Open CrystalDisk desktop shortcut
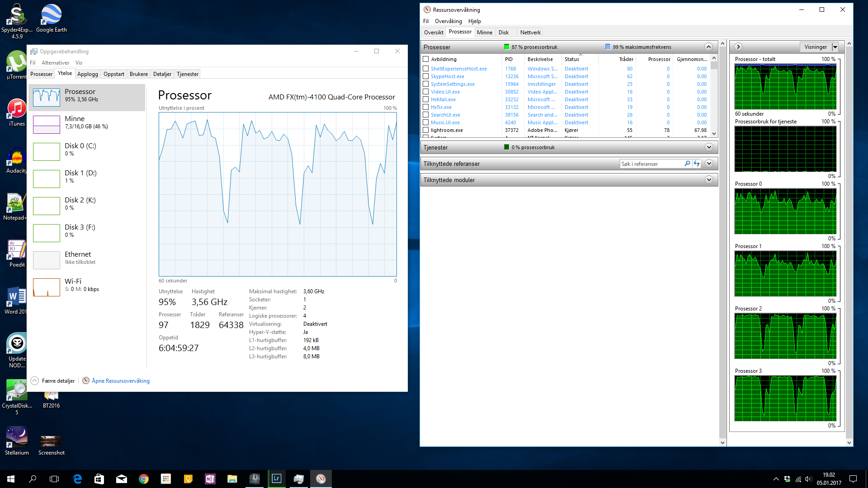Image resolution: width=868 pixels, height=488 pixels. pos(17,397)
